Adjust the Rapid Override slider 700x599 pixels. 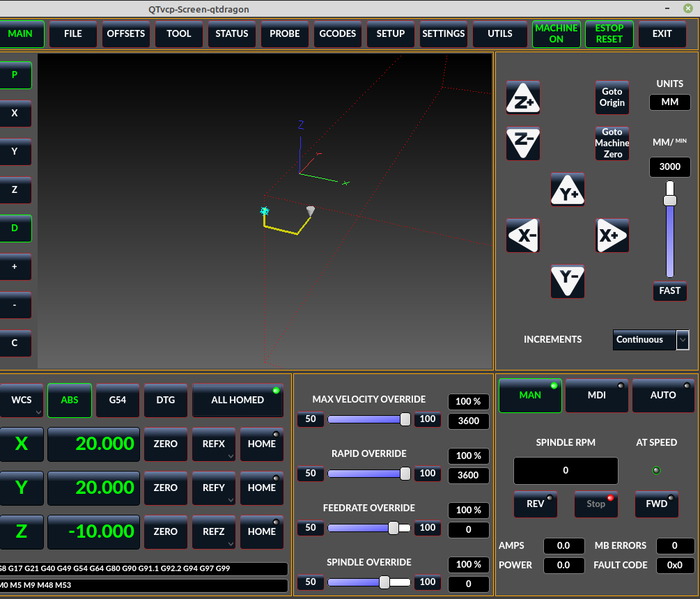click(369, 474)
